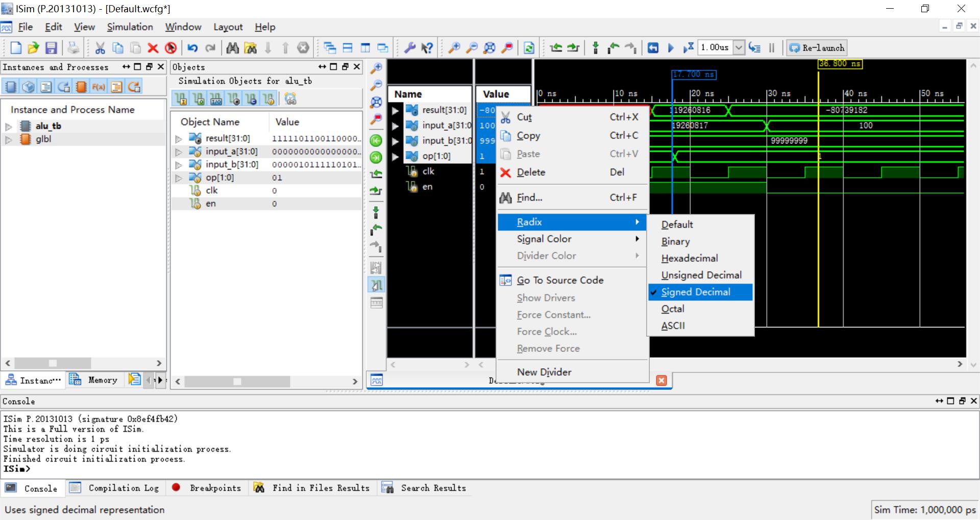
Task: Select Go To Source Code
Action: click(573, 280)
